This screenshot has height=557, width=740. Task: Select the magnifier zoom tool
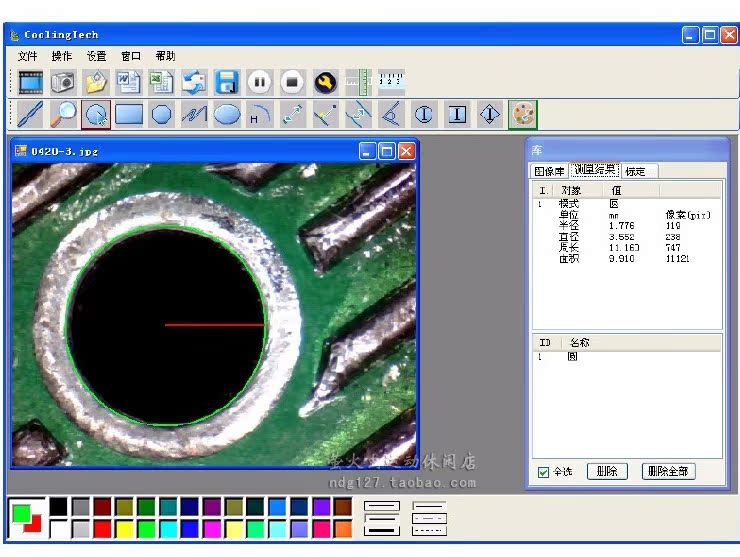(x=62, y=115)
